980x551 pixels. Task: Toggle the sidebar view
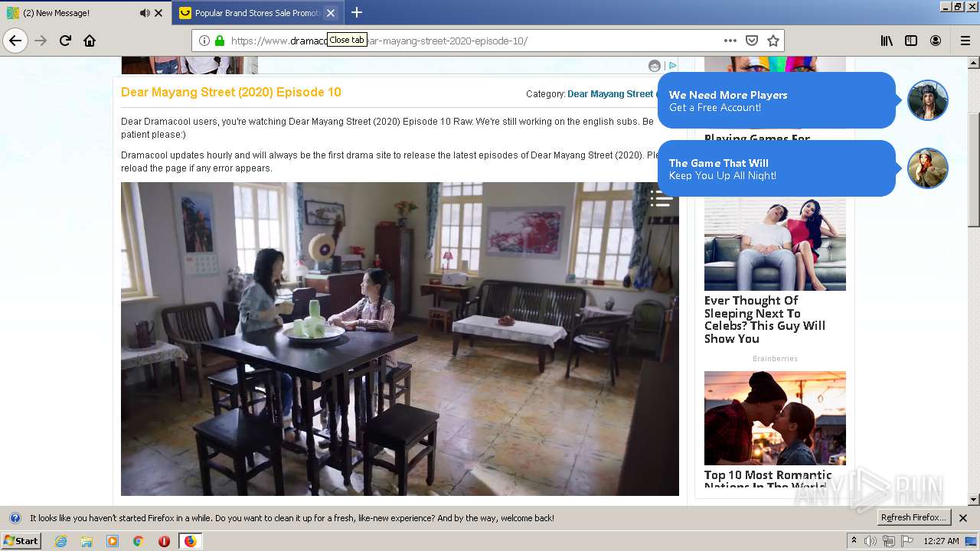[911, 41]
